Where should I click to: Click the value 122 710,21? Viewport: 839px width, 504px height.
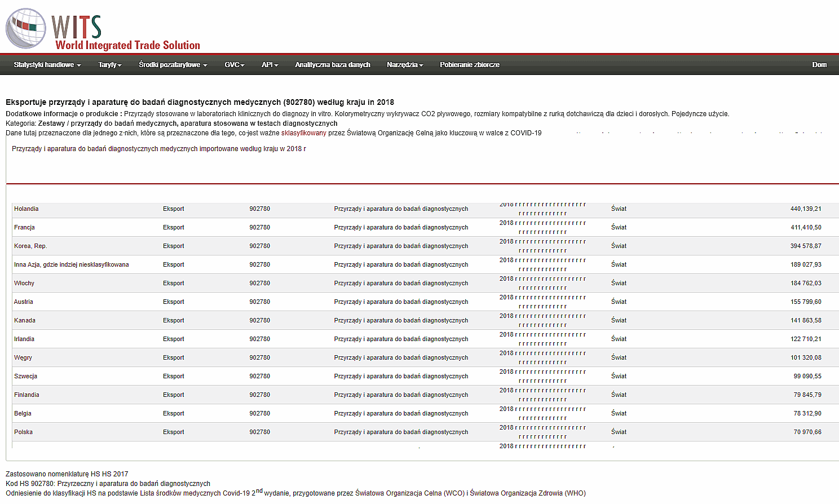click(x=806, y=339)
